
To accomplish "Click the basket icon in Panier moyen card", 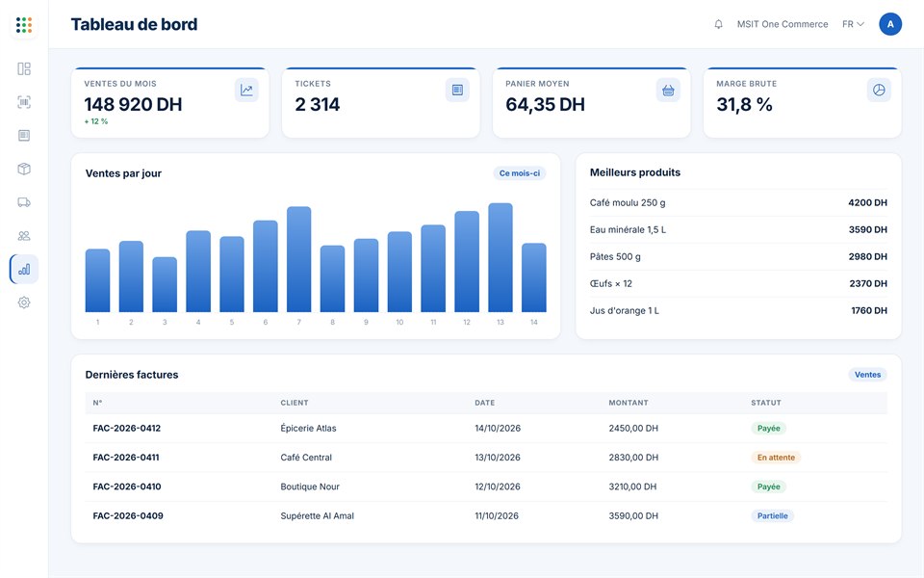I will pos(668,91).
